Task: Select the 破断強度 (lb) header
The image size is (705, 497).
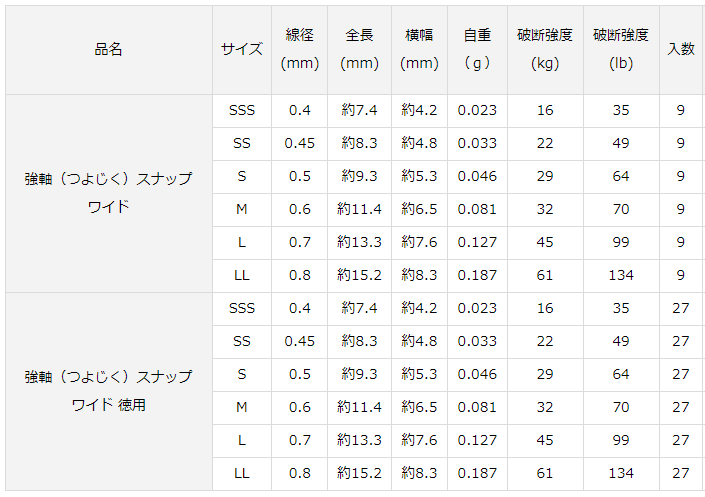Action: pyautogui.click(x=620, y=49)
